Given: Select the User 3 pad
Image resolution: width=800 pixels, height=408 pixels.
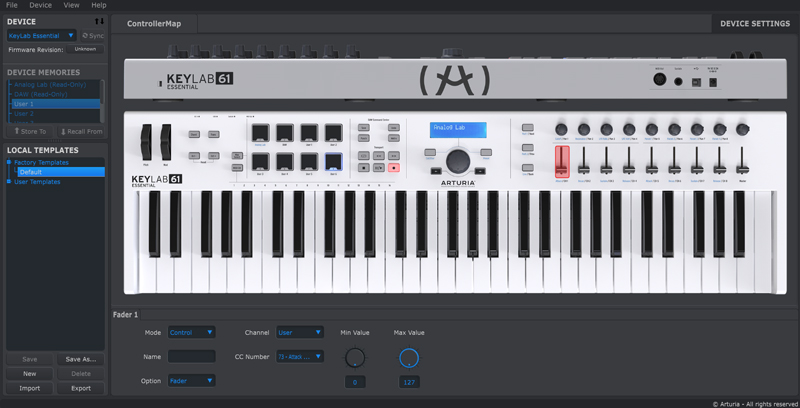Looking at the screenshot, I should pyautogui.click(x=261, y=162).
